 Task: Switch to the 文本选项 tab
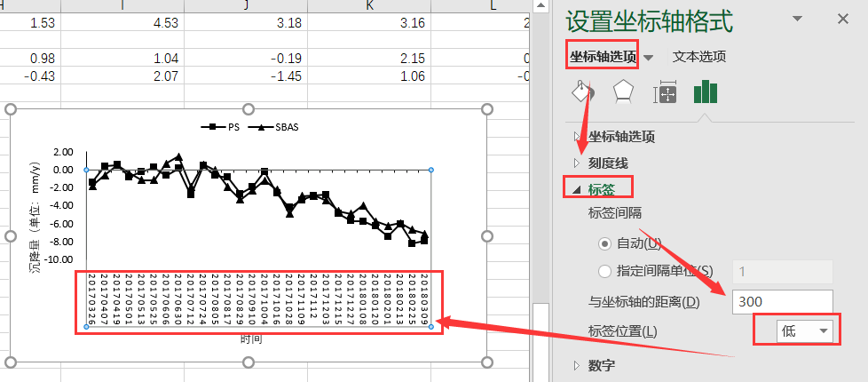(x=699, y=57)
